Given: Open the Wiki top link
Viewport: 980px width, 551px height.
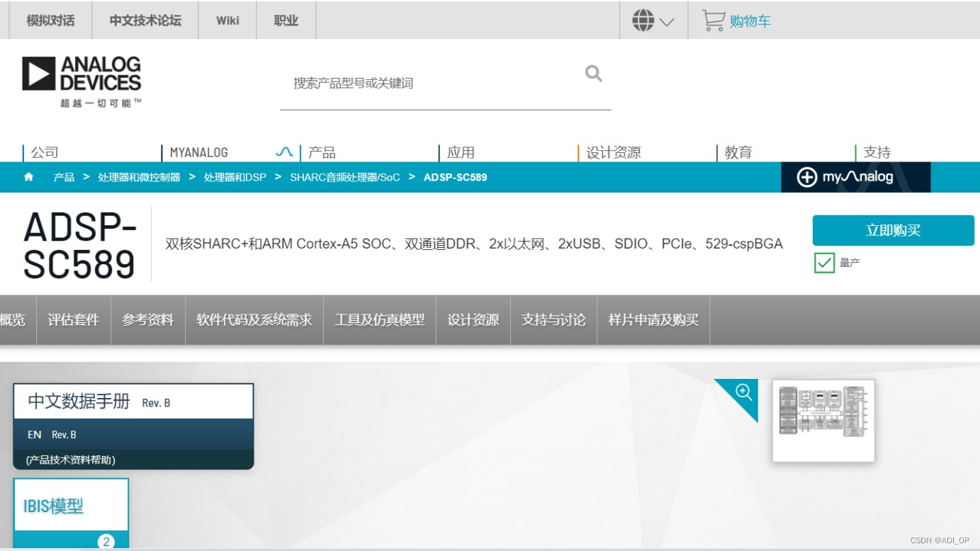Looking at the screenshot, I should tap(227, 21).
